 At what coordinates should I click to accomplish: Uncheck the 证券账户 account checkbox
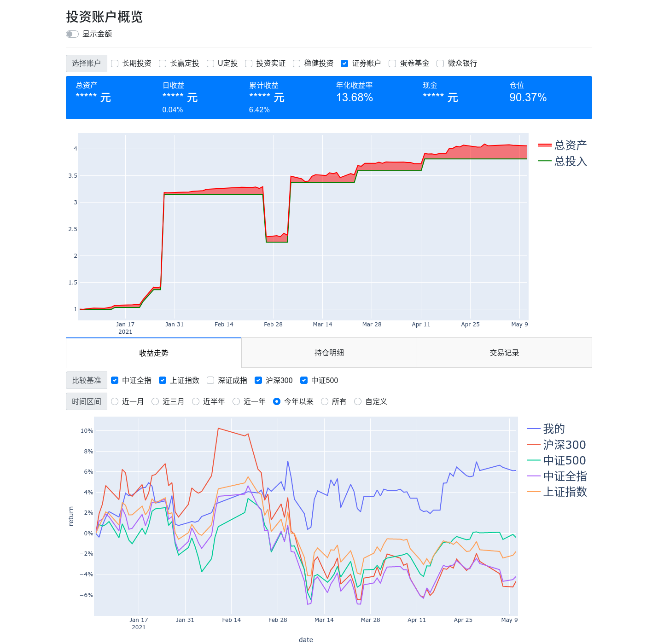344,64
